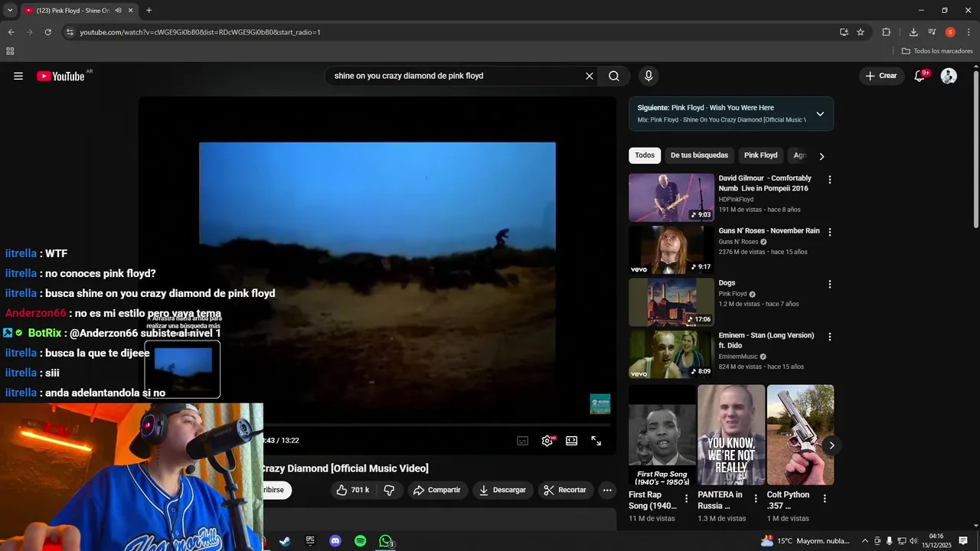Open the YouTube notifications bell

coord(920,76)
